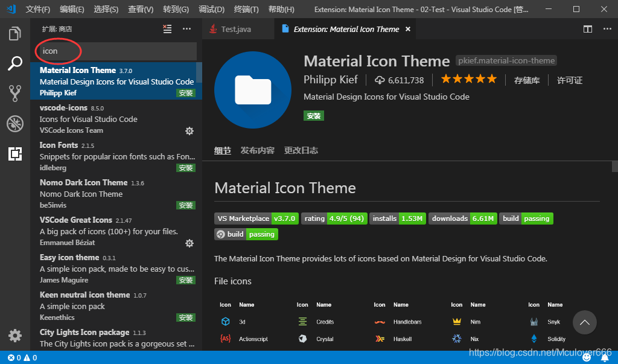Select VSCode Great Icons list entry

[116, 231]
